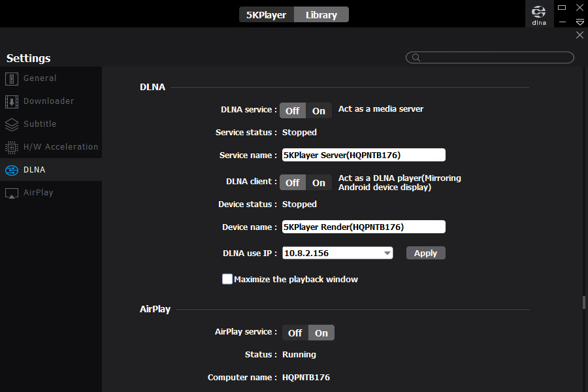Click the General settings icon
588x392 pixels.
coord(12,79)
